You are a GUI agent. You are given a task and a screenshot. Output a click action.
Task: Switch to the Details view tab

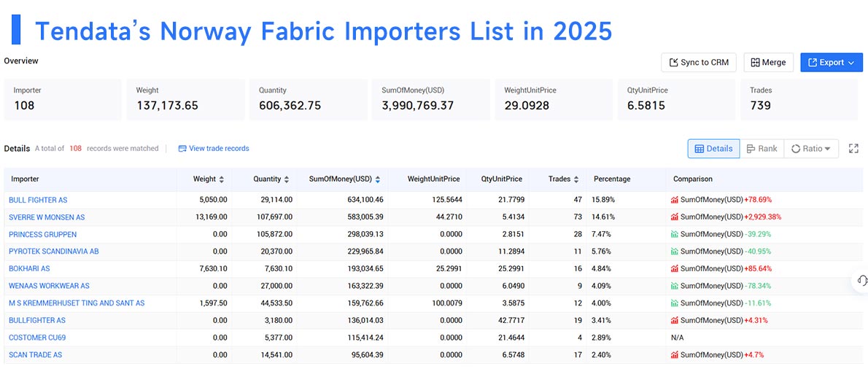pos(713,148)
